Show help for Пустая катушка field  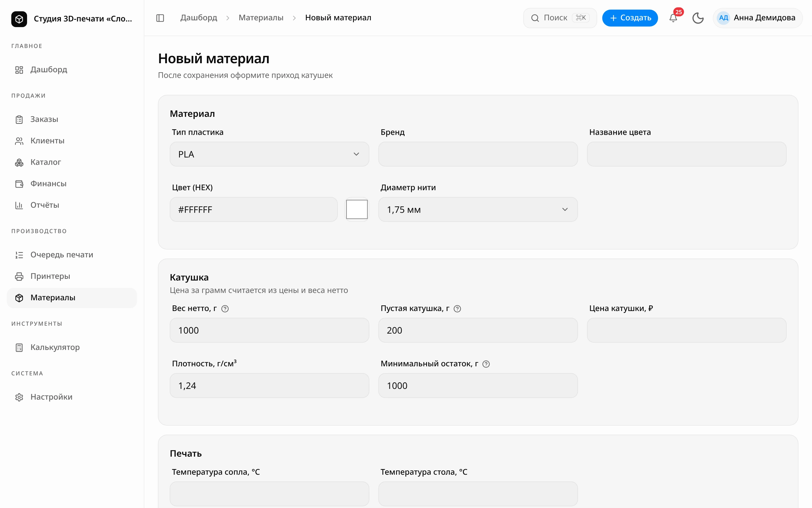(x=457, y=309)
